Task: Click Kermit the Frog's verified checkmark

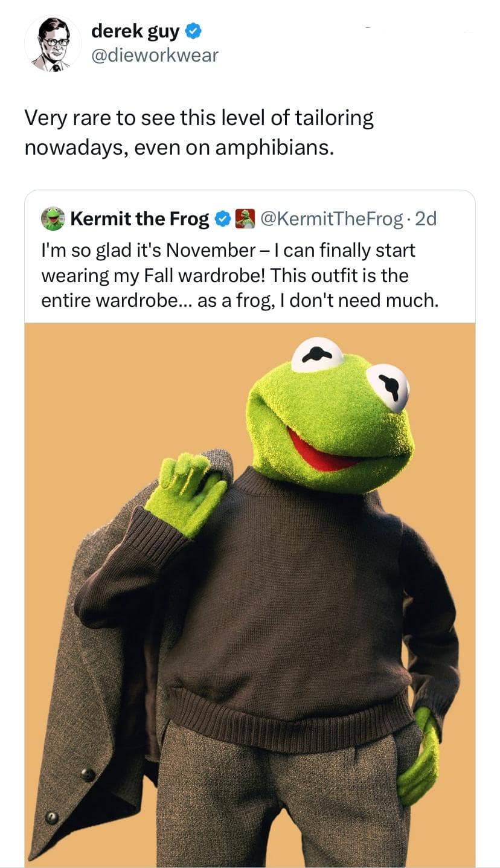Action: 222,219
